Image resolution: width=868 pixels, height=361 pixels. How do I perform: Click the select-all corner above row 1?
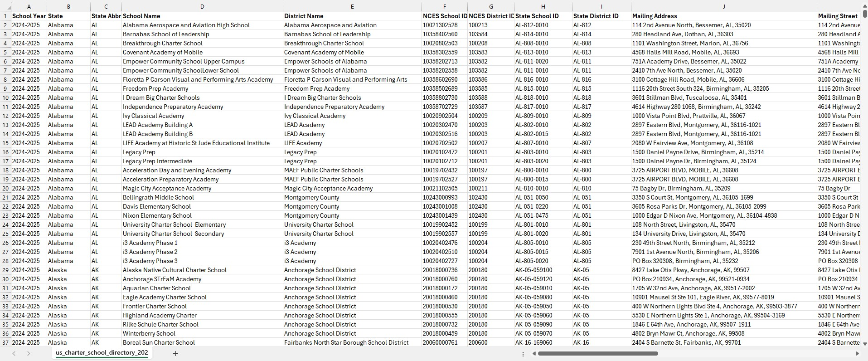5,6
